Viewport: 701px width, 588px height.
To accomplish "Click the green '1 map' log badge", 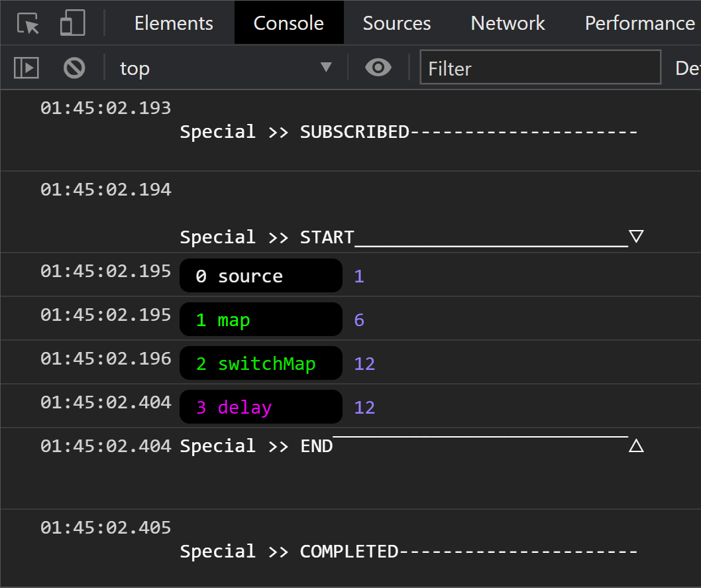I will click(x=260, y=320).
